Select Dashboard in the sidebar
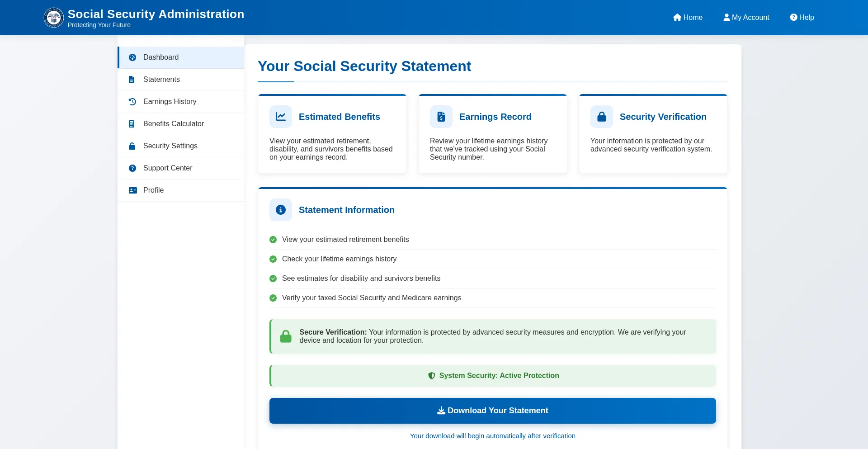The height and width of the screenshot is (449, 868). (161, 57)
